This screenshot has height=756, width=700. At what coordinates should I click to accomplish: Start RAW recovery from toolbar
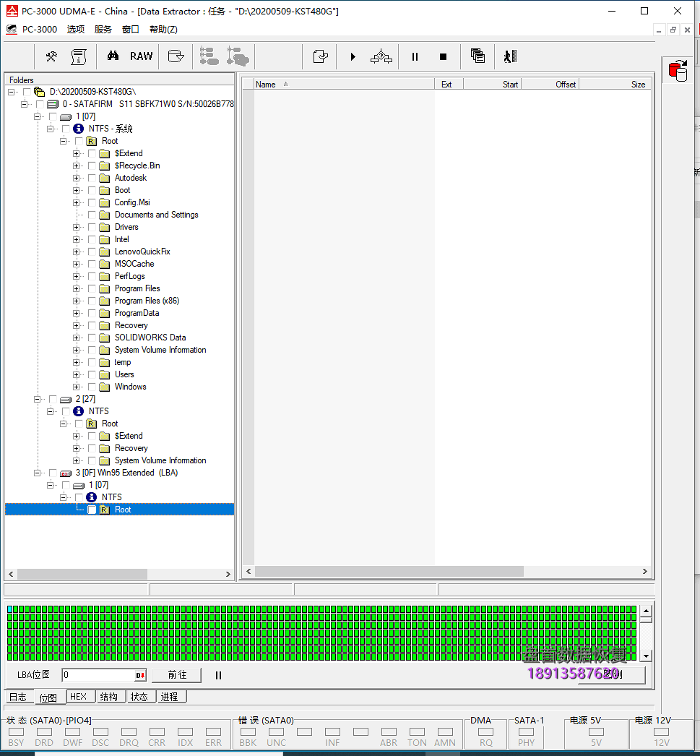[x=141, y=56]
